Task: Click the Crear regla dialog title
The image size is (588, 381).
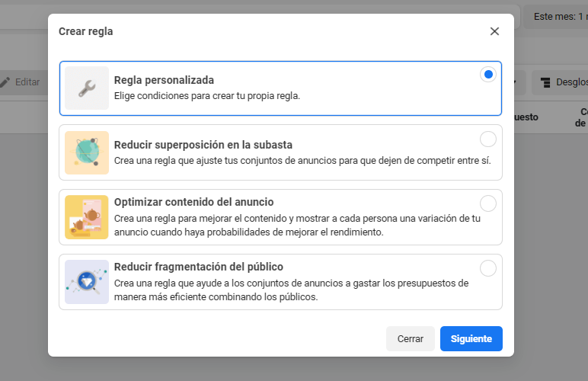Action: [86, 31]
